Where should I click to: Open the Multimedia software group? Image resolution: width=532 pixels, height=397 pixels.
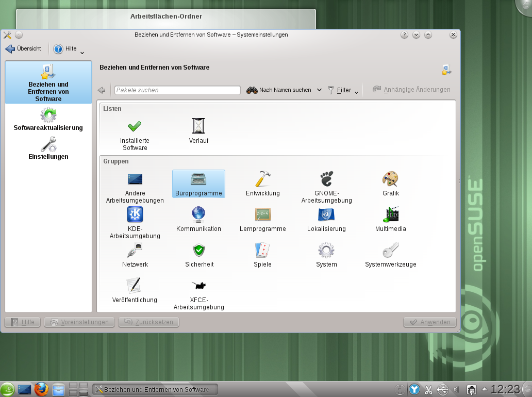pos(390,219)
